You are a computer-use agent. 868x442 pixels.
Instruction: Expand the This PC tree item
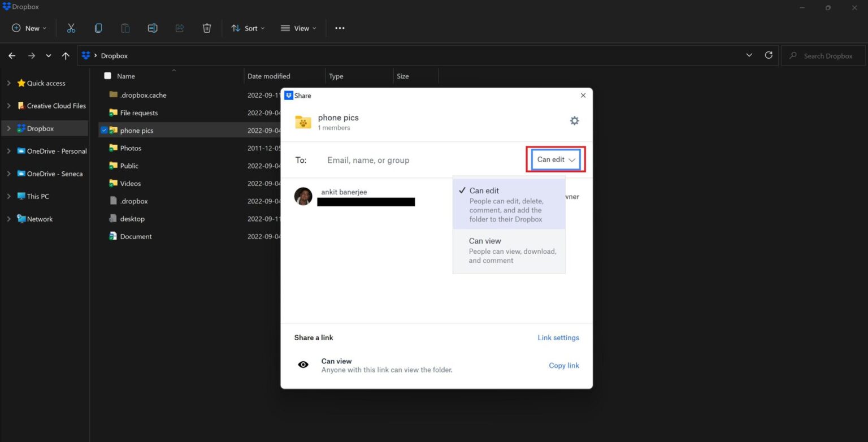(x=8, y=196)
